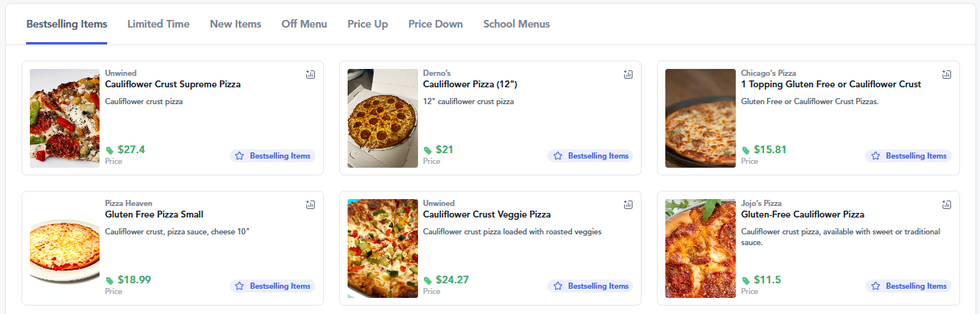Screen dimensions: 980x314
Task: Go to the Price Up tab
Action: click(367, 24)
